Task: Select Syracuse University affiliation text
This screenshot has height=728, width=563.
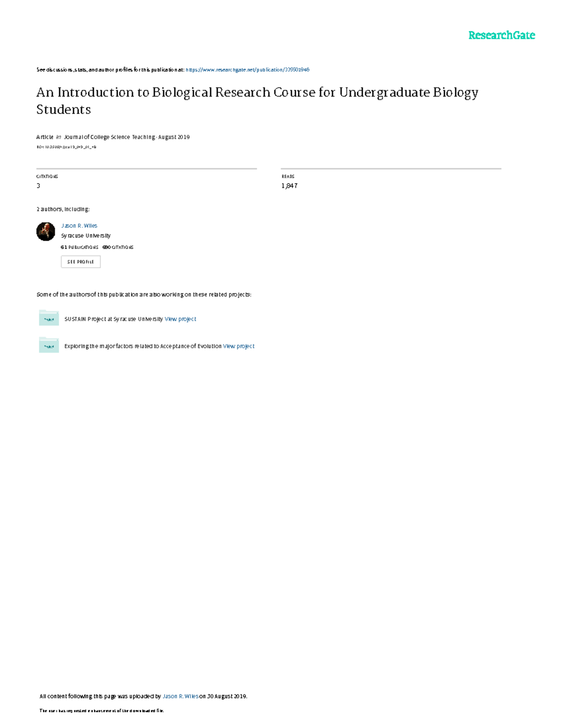Action: 85,236
